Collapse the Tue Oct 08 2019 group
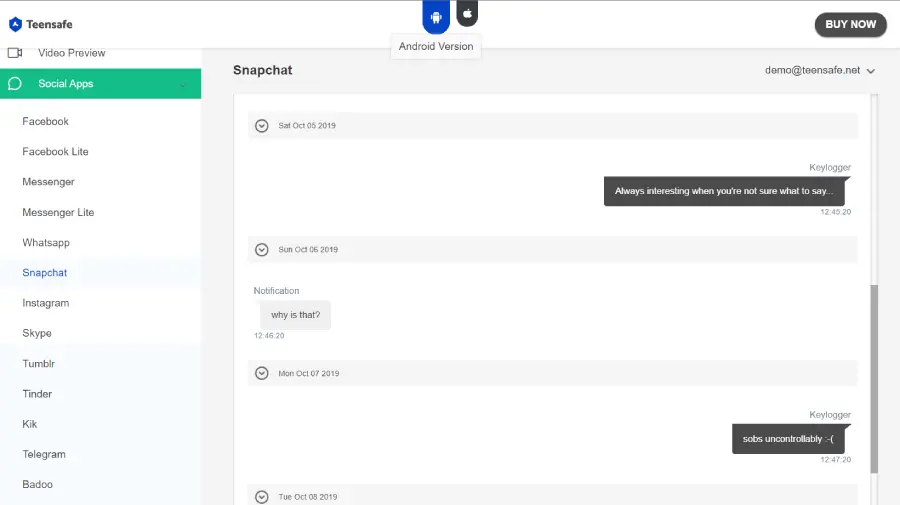Image resolution: width=900 pixels, height=505 pixels. [262, 497]
